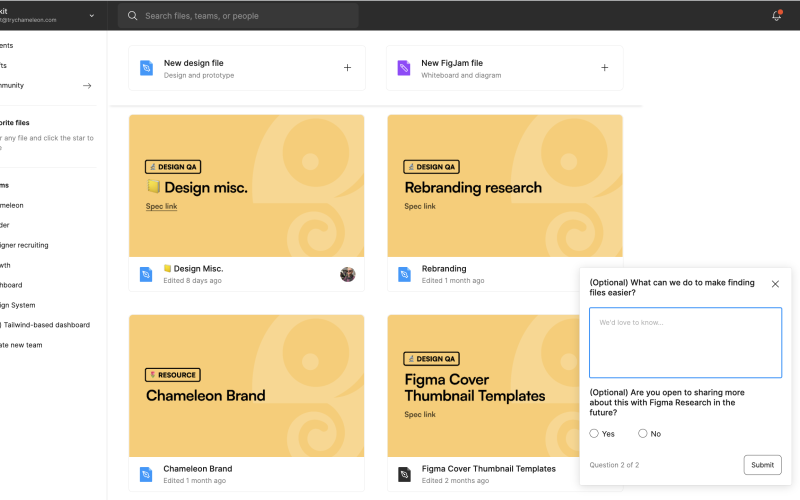Open the Chameleon Brand thumbnail
This screenshot has width=800, height=500.
(246, 386)
